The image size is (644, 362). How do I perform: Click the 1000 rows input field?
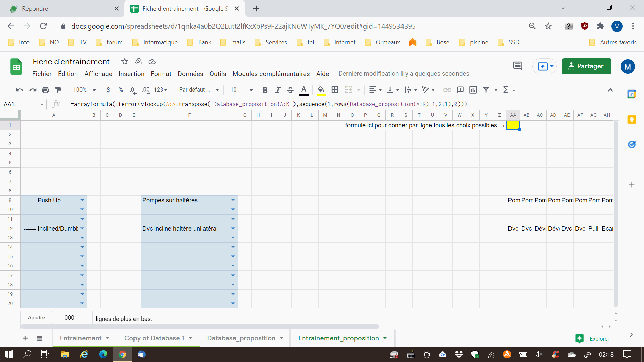click(74, 317)
